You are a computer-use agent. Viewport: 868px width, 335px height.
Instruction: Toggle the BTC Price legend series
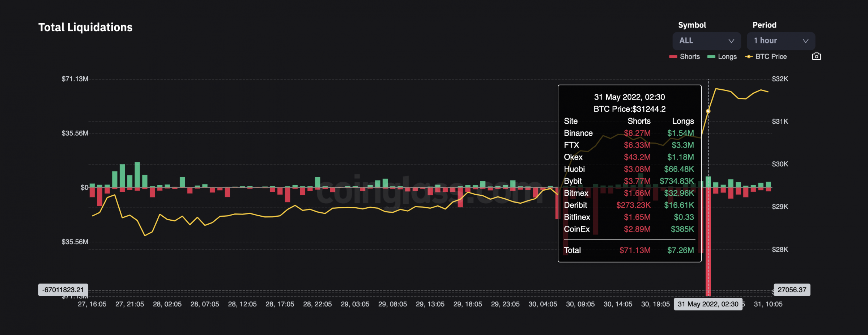[766, 57]
